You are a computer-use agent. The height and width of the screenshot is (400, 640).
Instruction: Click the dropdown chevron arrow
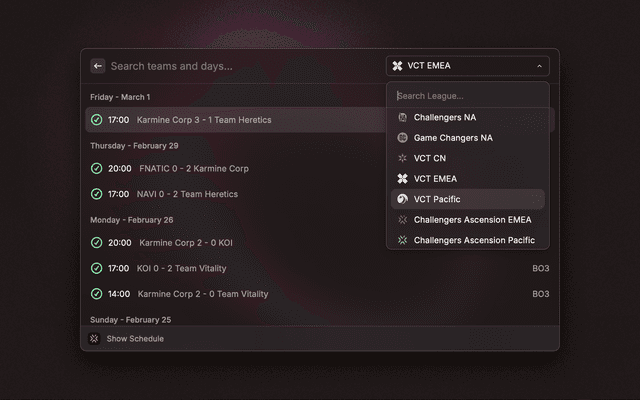tap(539, 66)
